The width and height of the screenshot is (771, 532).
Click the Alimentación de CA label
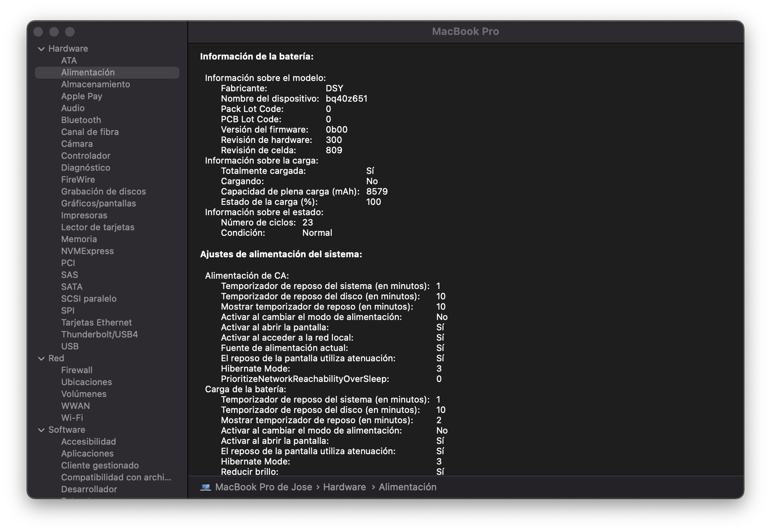point(247,276)
